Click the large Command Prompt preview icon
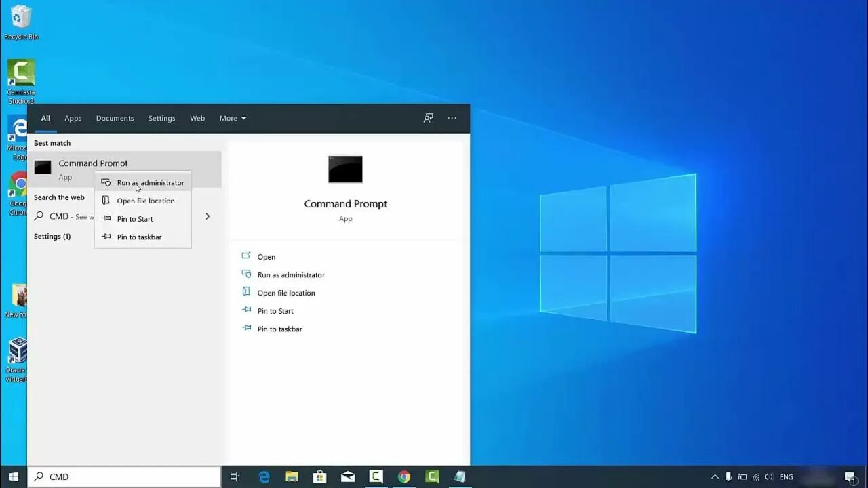The height and width of the screenshot is (488, 868). [x=345, y=169]
